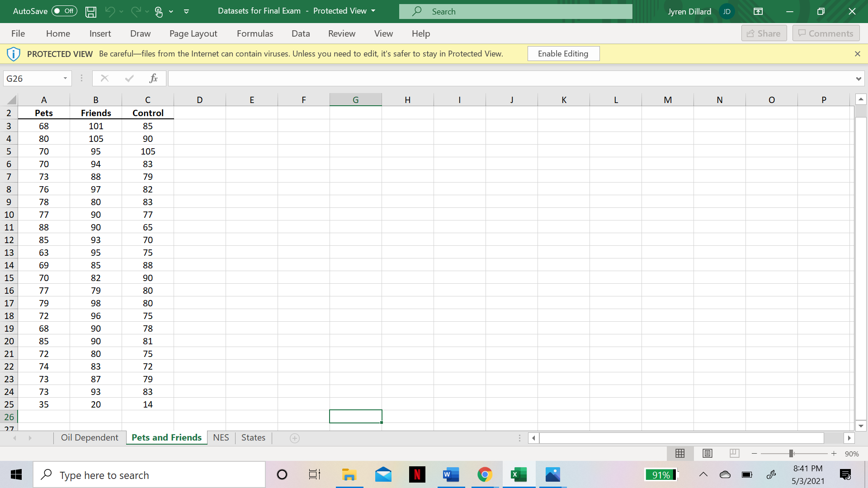The width and height of the screenshot is (868, 488).
Task: Click the Redo arrow icon
Action: point(136,11)
